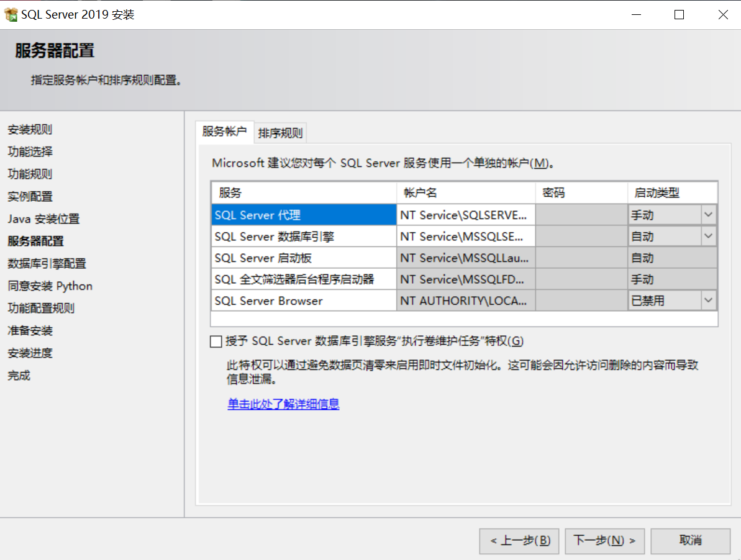Viewport: 741px width, 560px height.
Task: Click the 密码 column header
Action: 582,192
